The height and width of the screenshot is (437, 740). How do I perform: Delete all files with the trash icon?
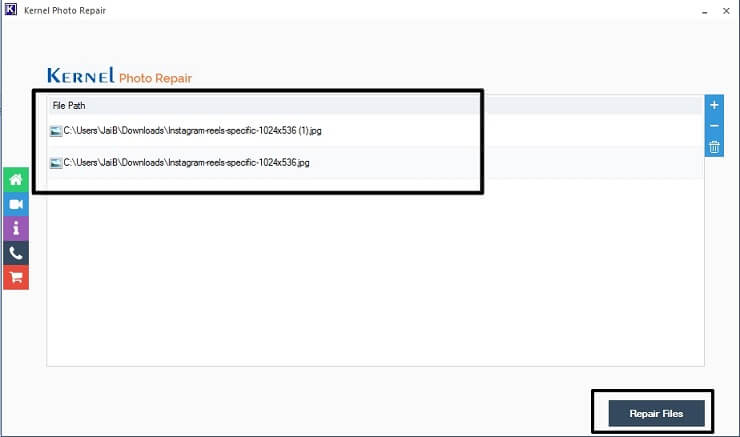(x=714, y=147)
